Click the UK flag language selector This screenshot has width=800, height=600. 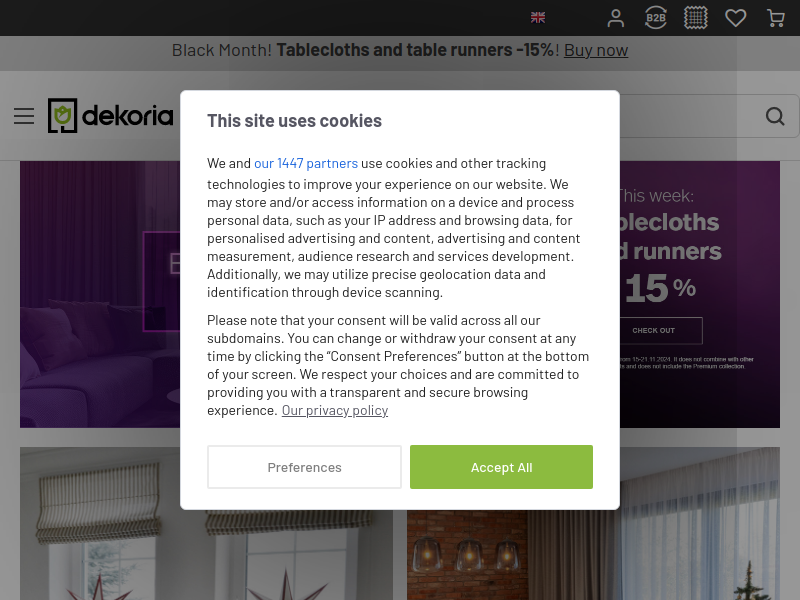pyautogui.click(x=538, y=18)
